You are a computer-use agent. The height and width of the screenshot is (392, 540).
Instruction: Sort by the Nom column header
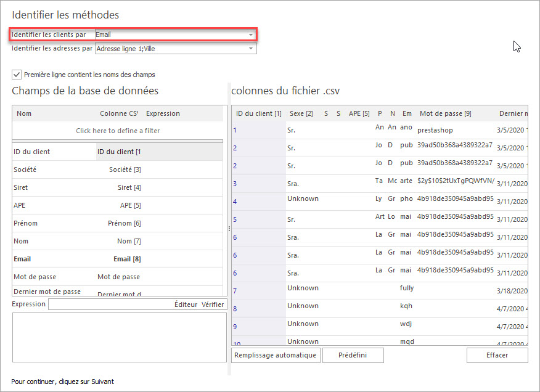(x=24, y=113)
